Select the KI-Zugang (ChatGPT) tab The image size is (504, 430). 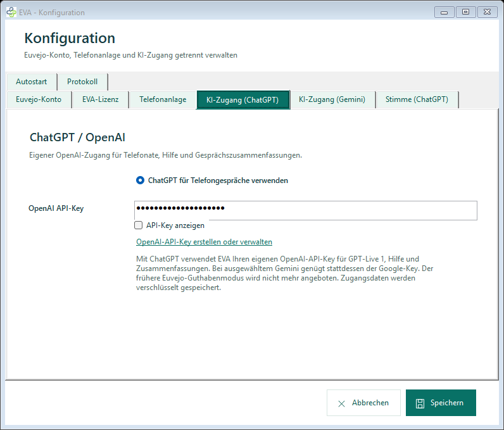point(243,100)
